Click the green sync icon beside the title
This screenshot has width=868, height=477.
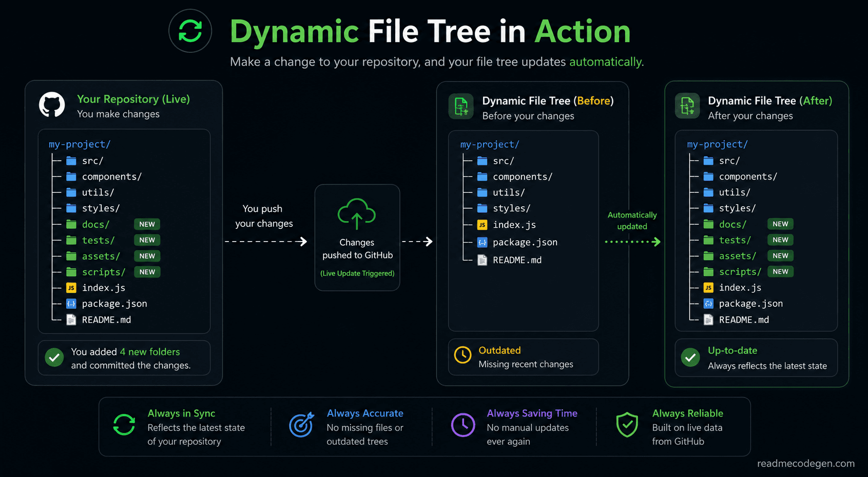190,31
